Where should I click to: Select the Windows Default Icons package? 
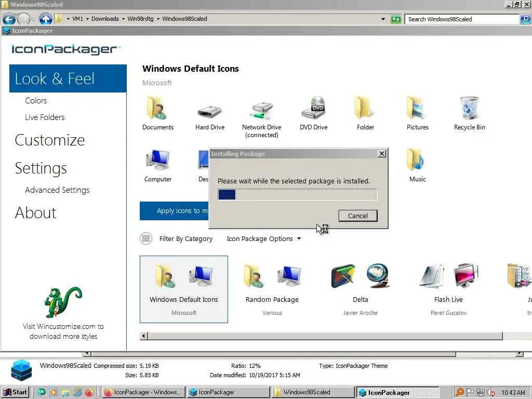(183, 289)
